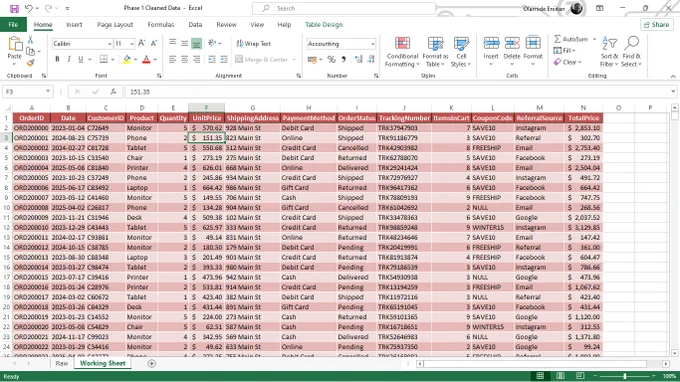The image size is (680, 382).
Task: Click the Insert cells icon
Action: pyautogui.click(x=491, y=43)
